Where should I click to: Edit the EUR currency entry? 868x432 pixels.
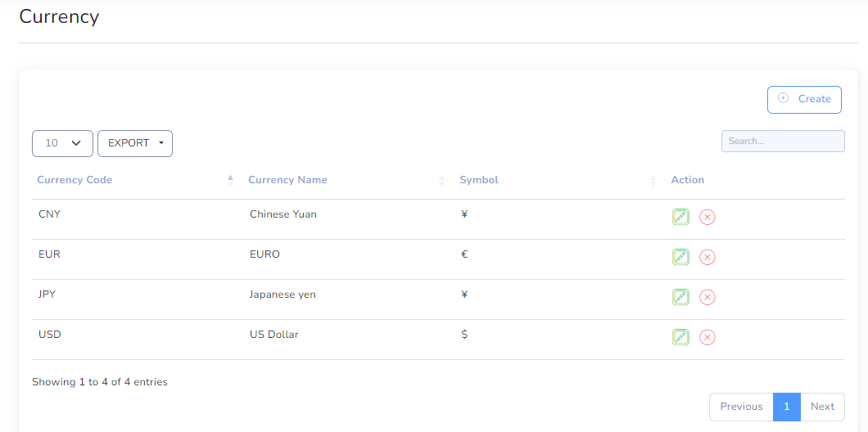(680, 257)
